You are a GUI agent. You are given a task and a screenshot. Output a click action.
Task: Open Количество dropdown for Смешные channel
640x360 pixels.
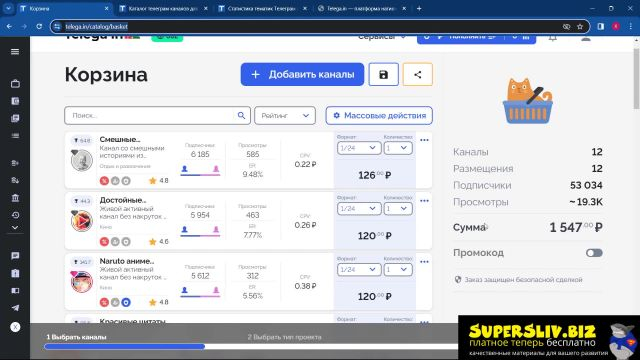coord(398,148)
